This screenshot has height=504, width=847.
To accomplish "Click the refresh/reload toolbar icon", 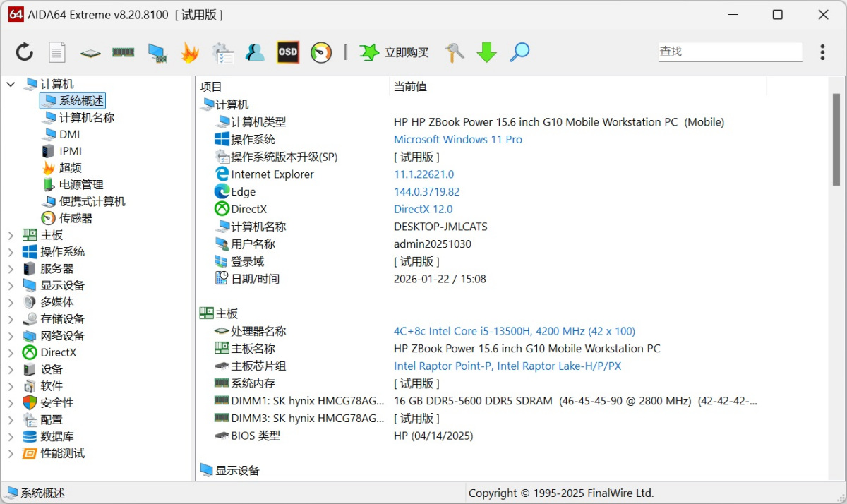I will click(x=23, y=52).
